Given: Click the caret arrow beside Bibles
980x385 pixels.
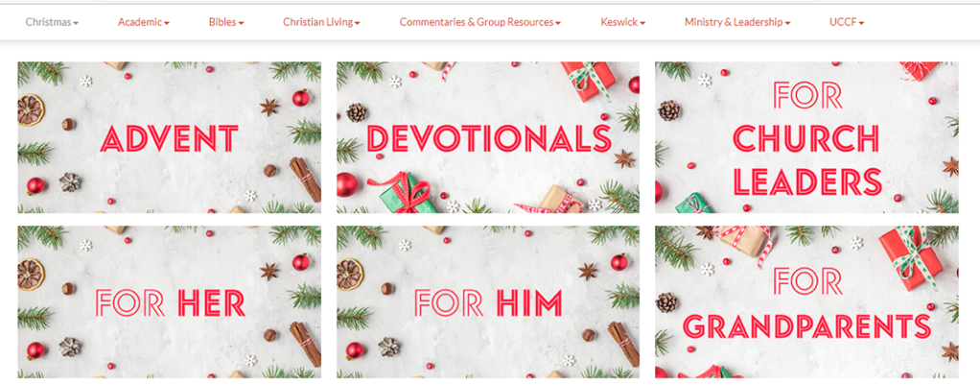Looking at the screenshot, I should pyautogui.click(x=242, y=23).
